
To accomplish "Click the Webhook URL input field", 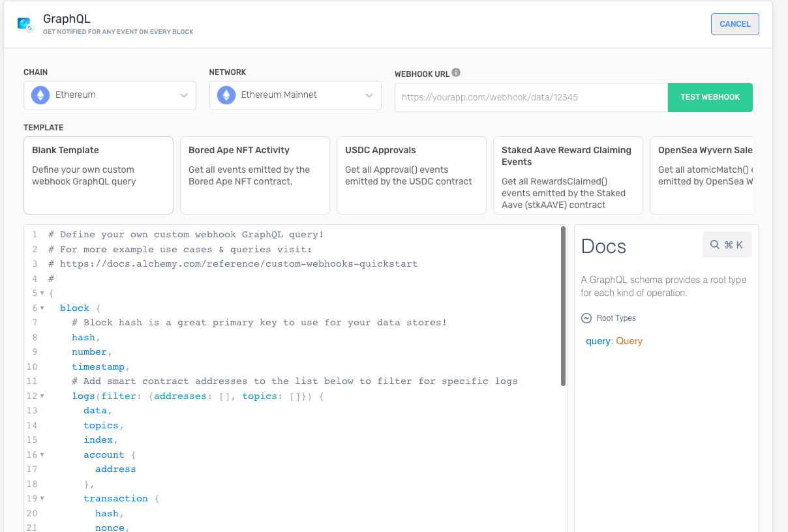I will [x=531, y=97].
